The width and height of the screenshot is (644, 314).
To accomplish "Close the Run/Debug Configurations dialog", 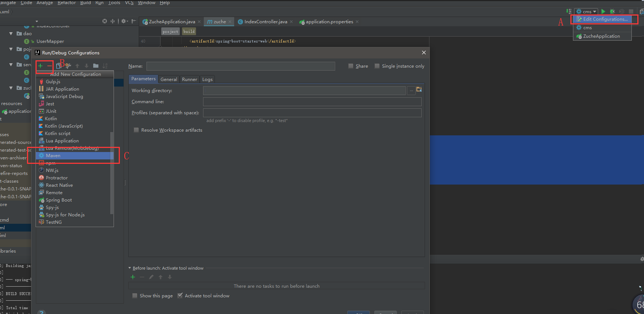I will (x=424, y=53).
